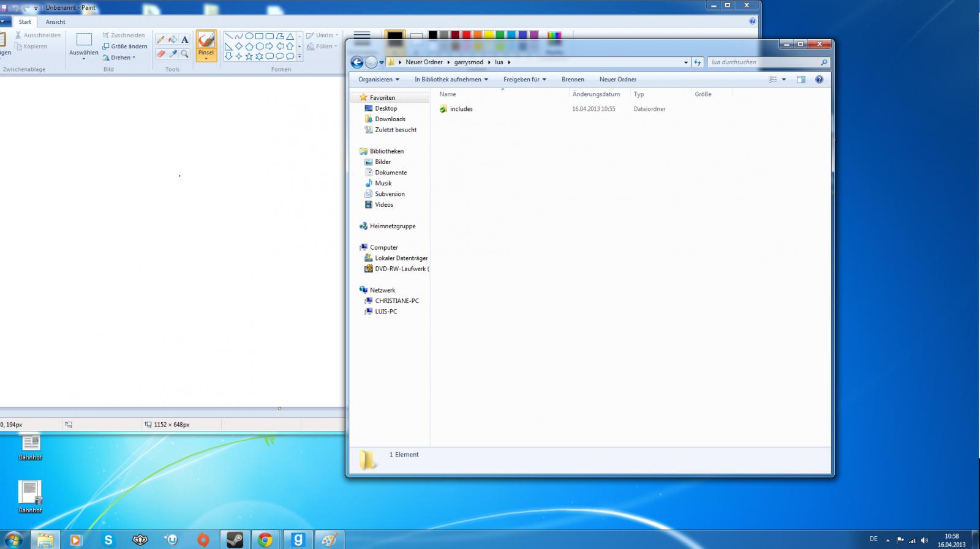Choose the Fill bucket tool
Viewport: 980px width, 549px height.
point(173,40)
